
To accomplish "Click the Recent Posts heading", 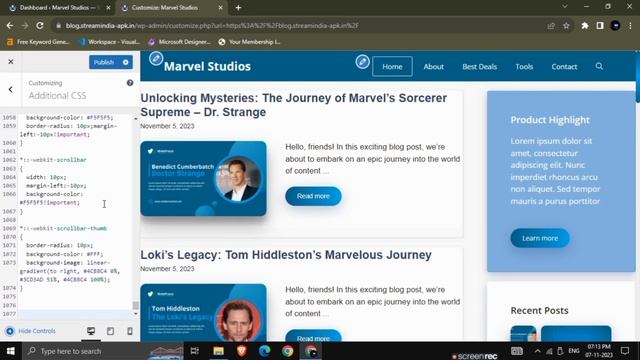I will pyautogui.click(x=539, y=311).
